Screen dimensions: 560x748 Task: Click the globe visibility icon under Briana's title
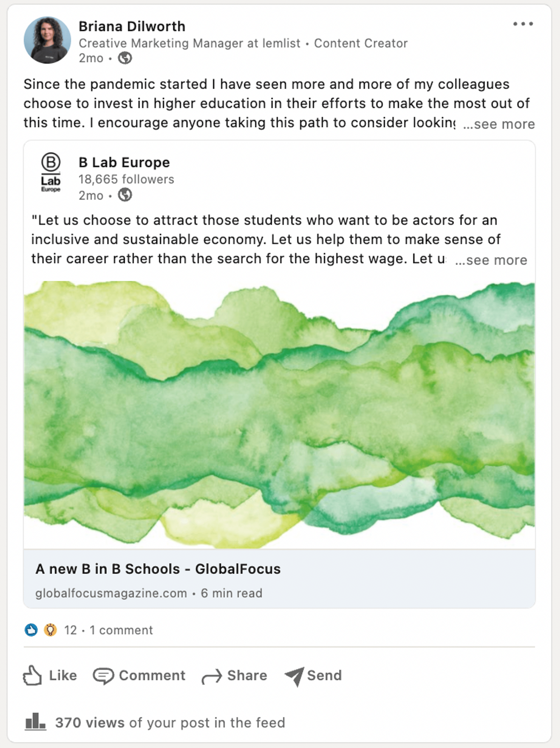(x=125, y=58)
